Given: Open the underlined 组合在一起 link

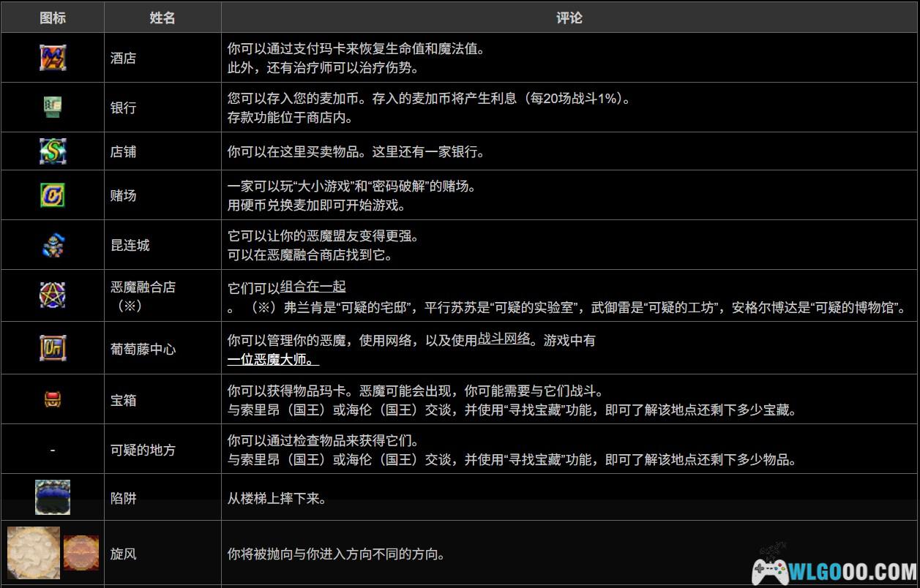Looking at the screenshot, I should [x=314, y=287].
